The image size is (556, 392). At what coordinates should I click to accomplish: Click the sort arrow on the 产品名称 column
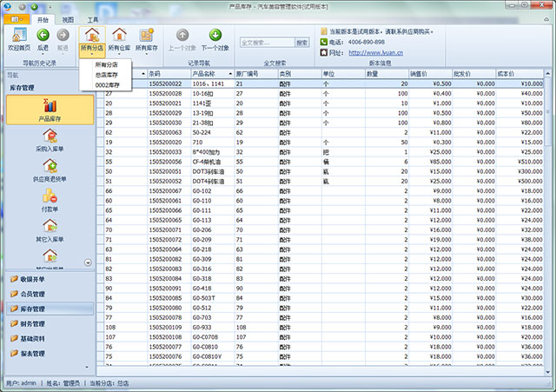pos(230,74)
